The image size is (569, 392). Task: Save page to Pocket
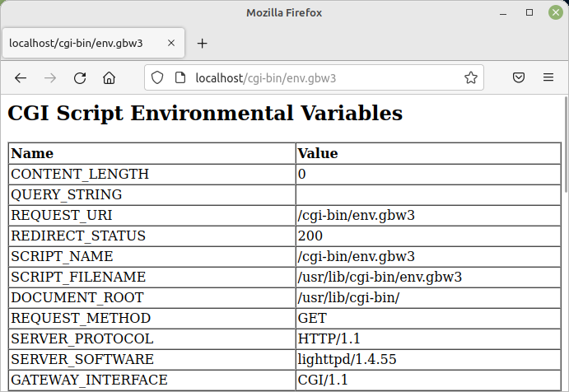519,78
